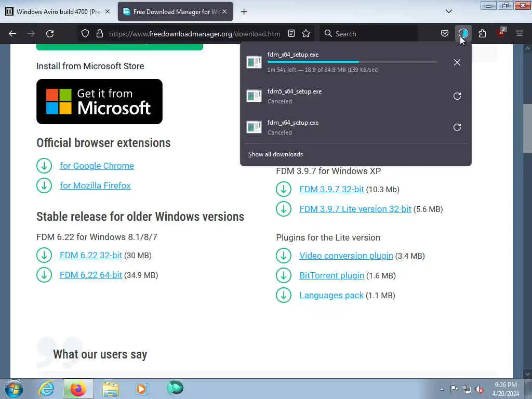Click the fdm_x64_setup.exe download progress bar
532x399 pixels.
352,62
